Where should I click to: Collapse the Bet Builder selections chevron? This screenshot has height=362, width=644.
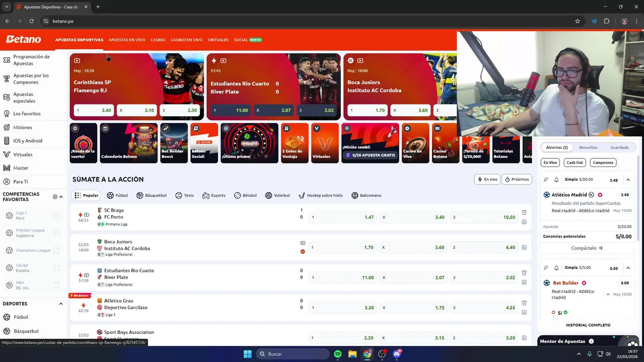click(x=608, y=294)
